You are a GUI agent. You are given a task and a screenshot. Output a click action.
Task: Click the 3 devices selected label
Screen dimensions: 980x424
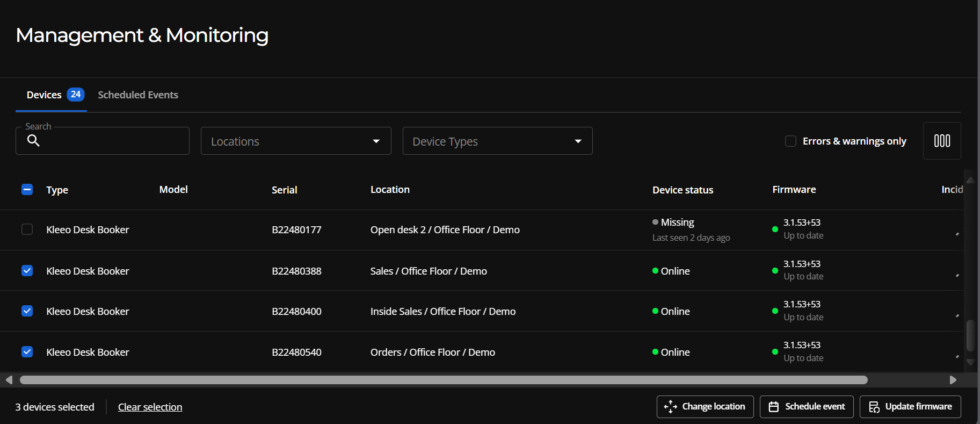[x=55, y=407]
